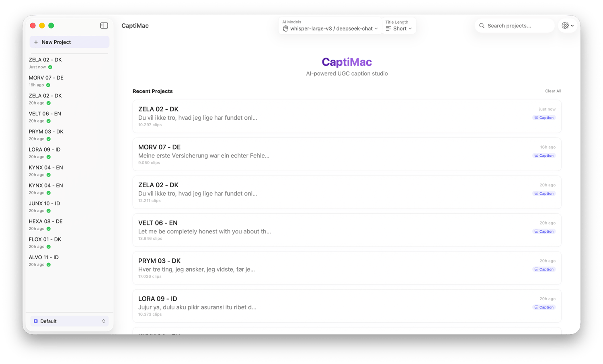The height and width of the screenshot is (364, 603).
Task: Click the plus icon in New Project
Action: [x=36, y=42]
